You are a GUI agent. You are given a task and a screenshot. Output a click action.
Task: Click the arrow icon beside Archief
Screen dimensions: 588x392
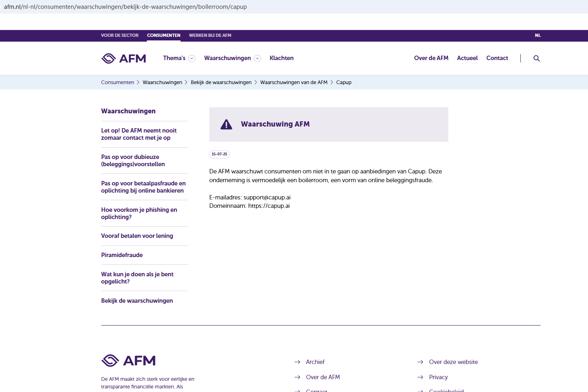(x=297, y=362)
